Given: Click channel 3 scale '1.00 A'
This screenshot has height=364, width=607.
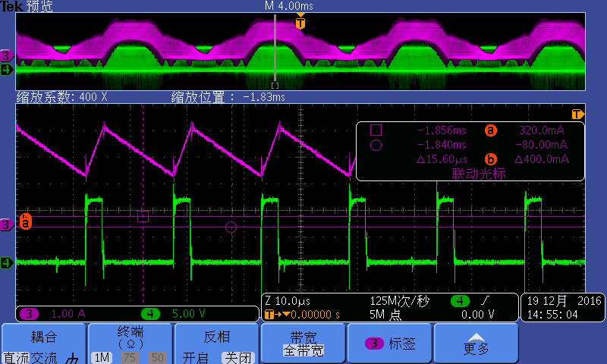Looking at the screenshot, I should [68, 314].
